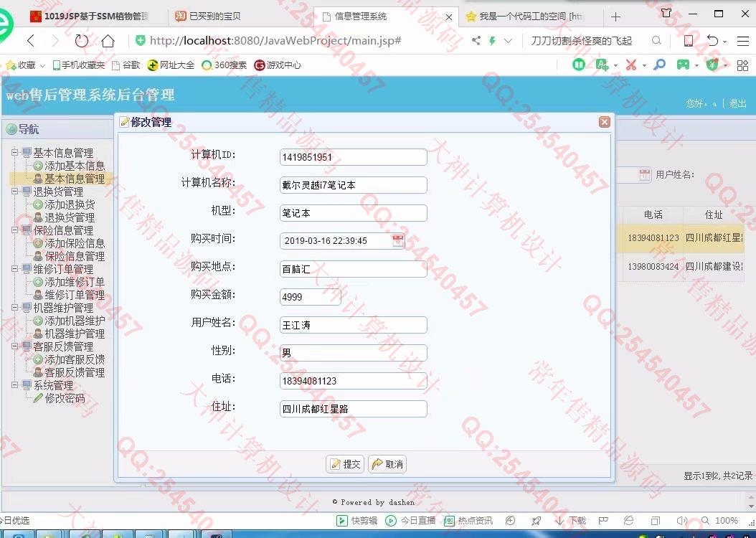Click the green shield wallet icon

click(x=712, y=65)
